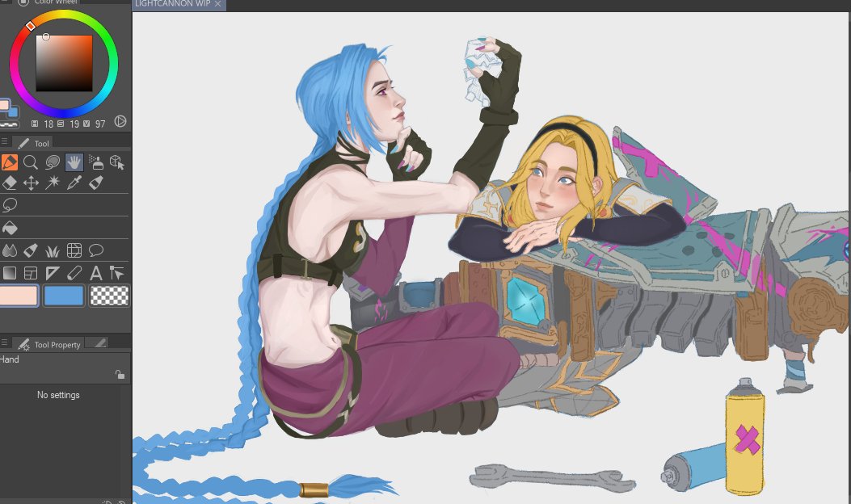Switch to the LIGHTCANNON WIP canvas tab
The width and height of the screenshot is (851, 504).
(174, 4)
